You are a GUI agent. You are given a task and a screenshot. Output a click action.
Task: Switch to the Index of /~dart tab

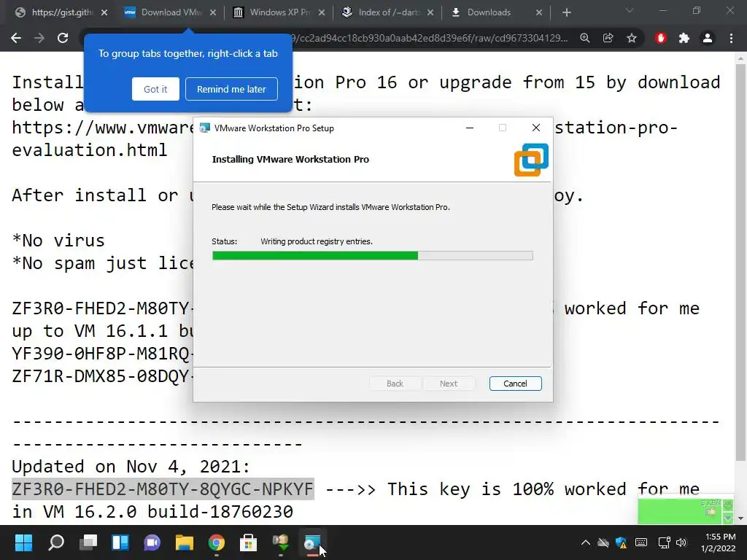381,12
